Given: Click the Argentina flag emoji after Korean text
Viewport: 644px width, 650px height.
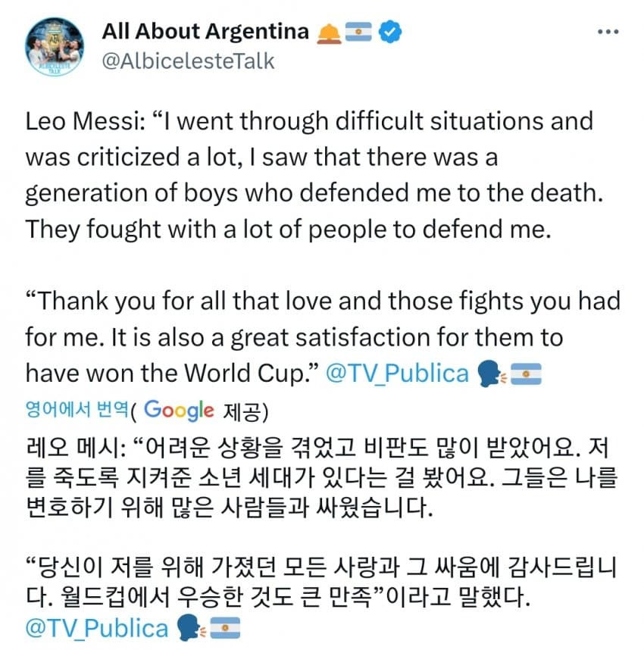Looking at the screenshot, I should 225,627.
